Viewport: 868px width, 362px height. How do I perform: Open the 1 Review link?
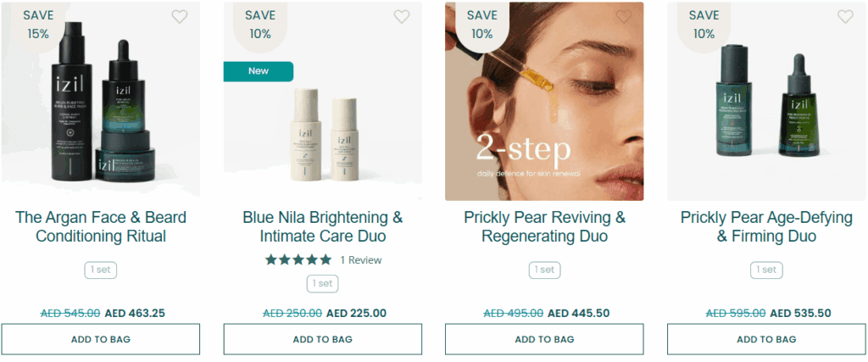(361, 260)
